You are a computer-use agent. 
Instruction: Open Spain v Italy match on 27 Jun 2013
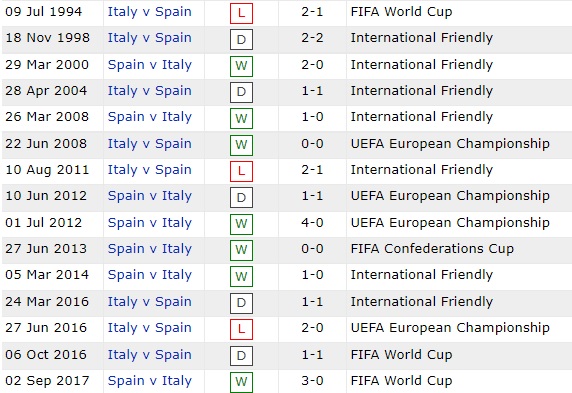(x=150, y=249)
